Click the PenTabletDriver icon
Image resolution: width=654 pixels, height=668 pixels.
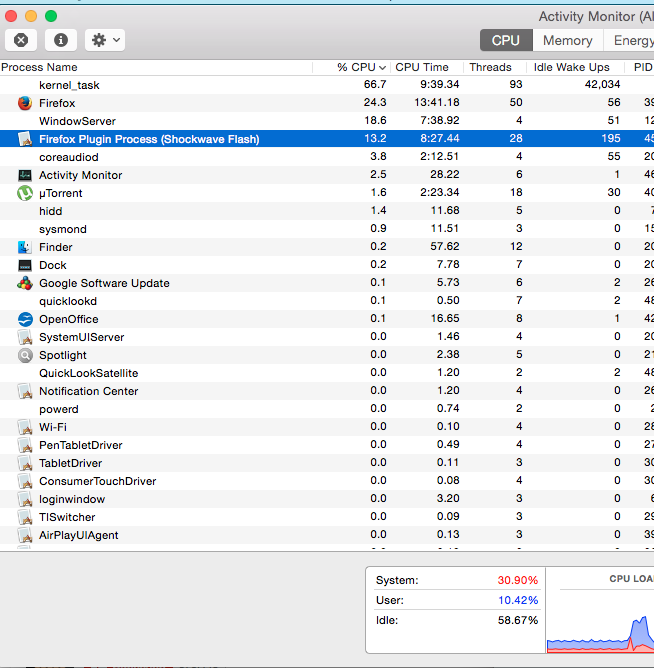tap(25, 445)
